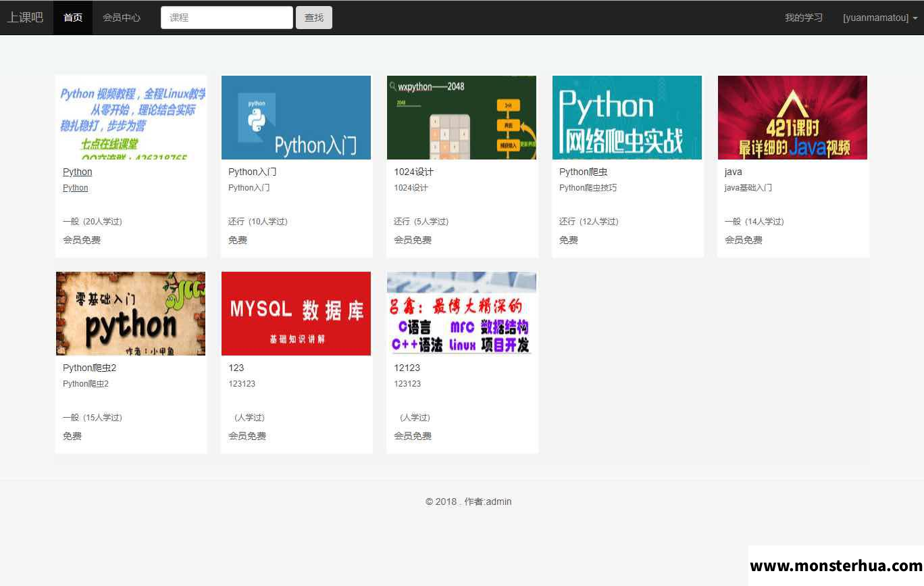The image size is (924, 586).
Task: Open the Python 视频教程 course thumbnail
Action: 131,118
